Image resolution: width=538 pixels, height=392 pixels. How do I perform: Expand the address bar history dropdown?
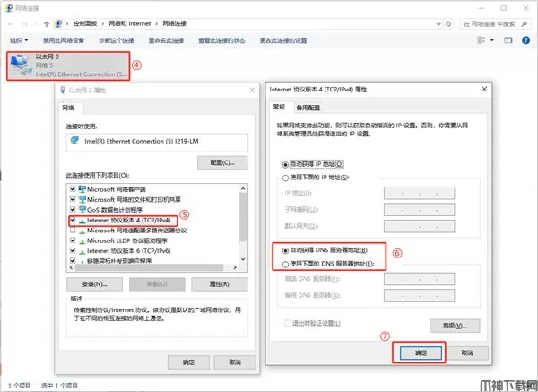[438, 23]
